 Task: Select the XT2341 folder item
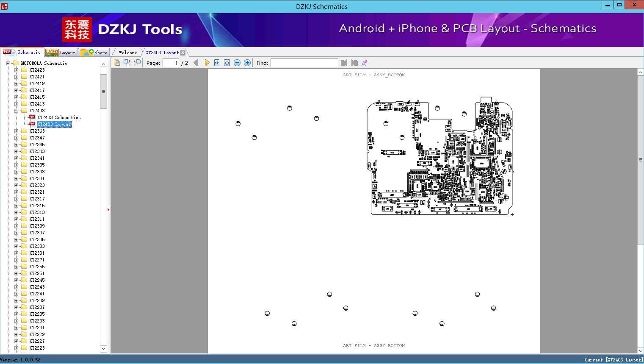[x=37, y=158]
